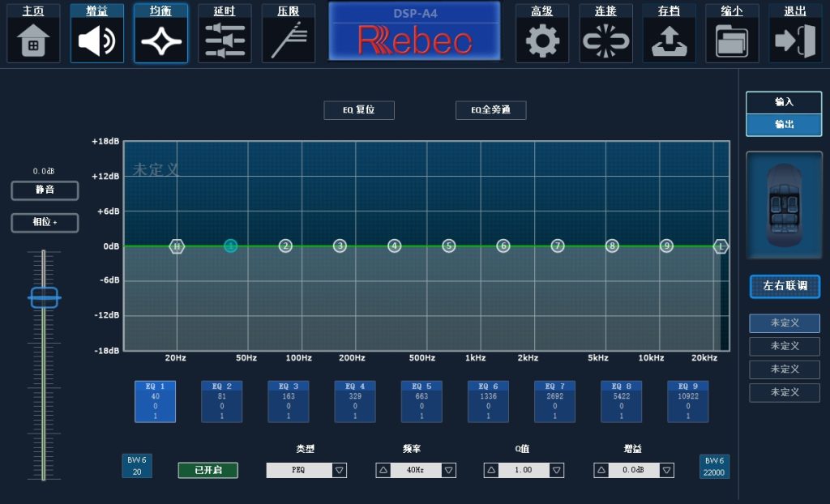The height and width of the screenshot is (504, 830).
Task: Click the EQ 复位 reset button
Action: pyautogui.click(x=359, y=110)
